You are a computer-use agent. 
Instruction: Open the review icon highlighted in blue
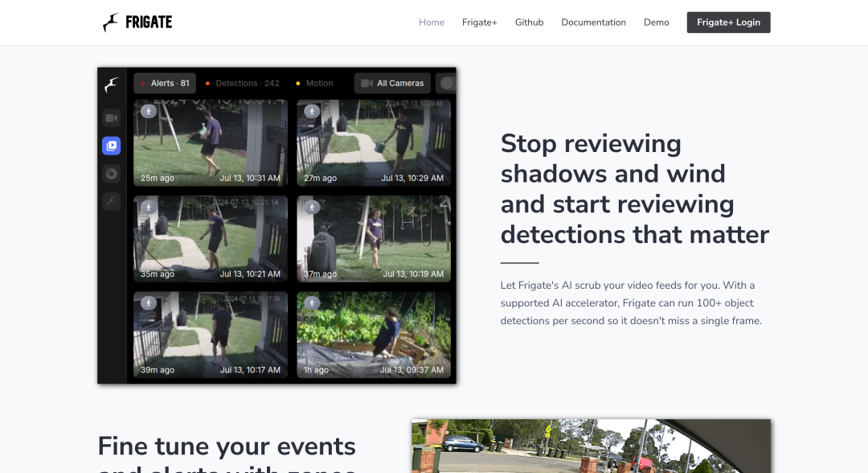click(111, 146)
